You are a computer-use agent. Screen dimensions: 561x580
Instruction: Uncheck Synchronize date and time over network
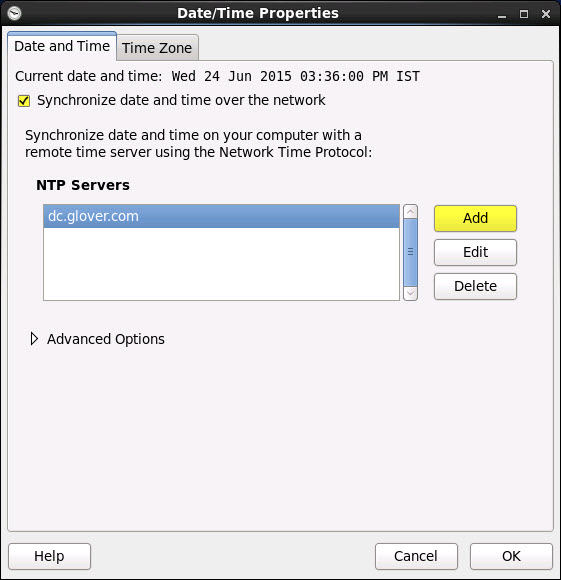coord(24,101)
